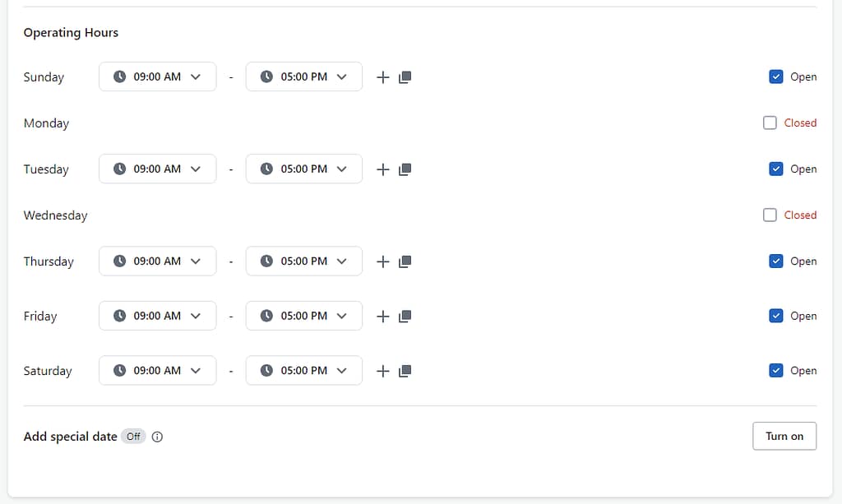Open Thursday's opening time selector
842x504 pixels.
[x=157, y=261]
